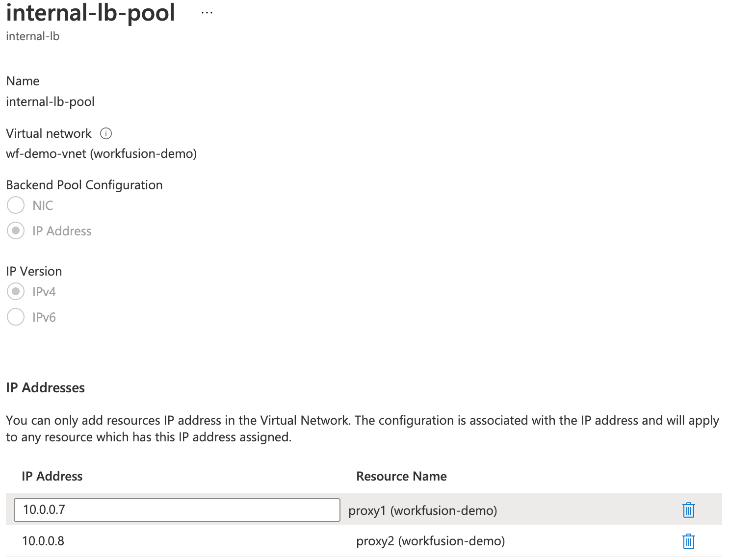Click the 10.0.0.7 IP address field
The height and width of the screenshot is (560, 729).
[177, 510]
